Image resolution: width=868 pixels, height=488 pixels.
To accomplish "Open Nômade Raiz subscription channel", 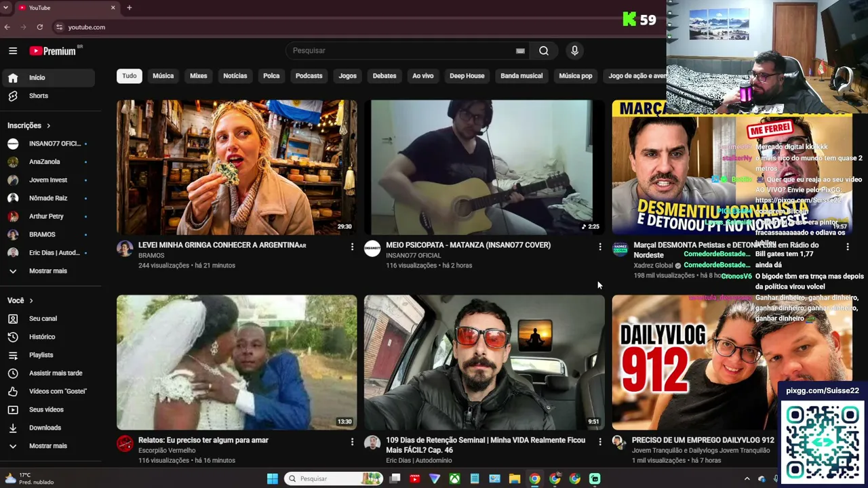I will [47, 199].
